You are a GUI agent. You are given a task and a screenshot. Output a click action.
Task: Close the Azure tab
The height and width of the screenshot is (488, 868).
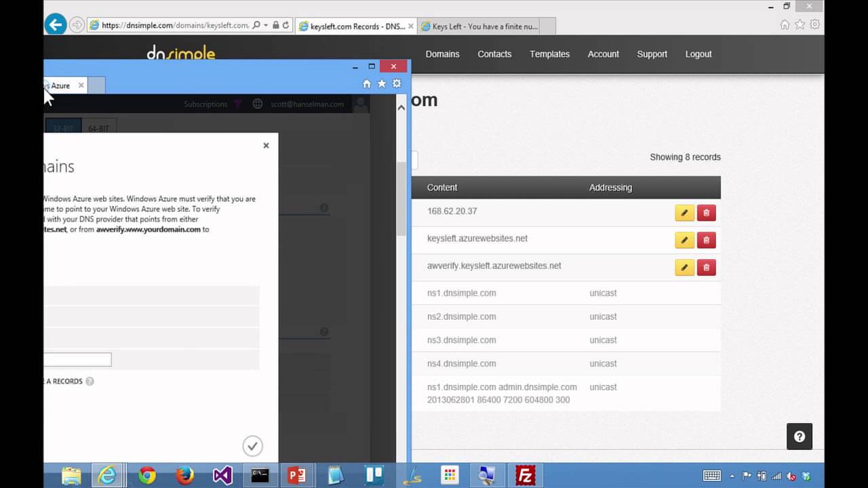[x=81, y=85]
